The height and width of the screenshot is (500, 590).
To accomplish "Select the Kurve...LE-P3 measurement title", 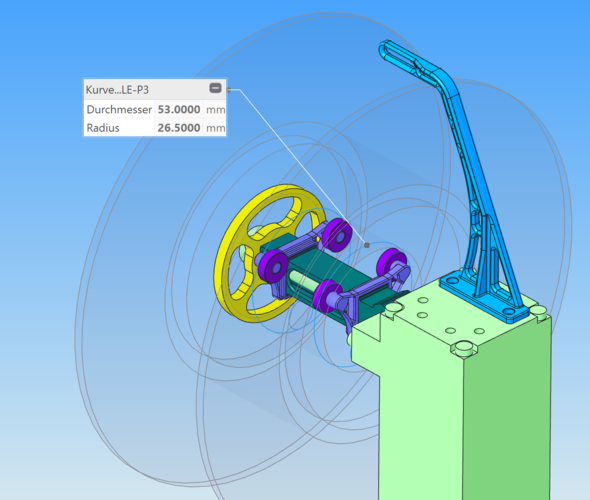I will (x=117, y=90).
